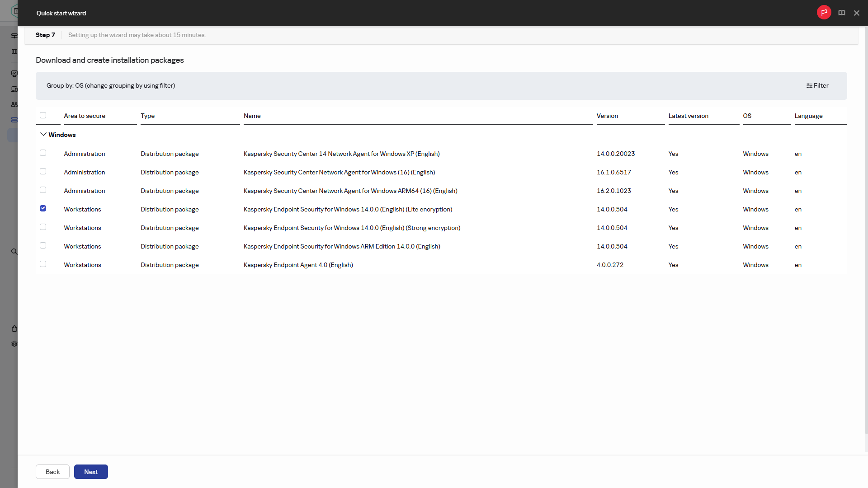Sort by the Type column header
The width and height of the screenshot is (868, 488).
[x=147, y=116]
